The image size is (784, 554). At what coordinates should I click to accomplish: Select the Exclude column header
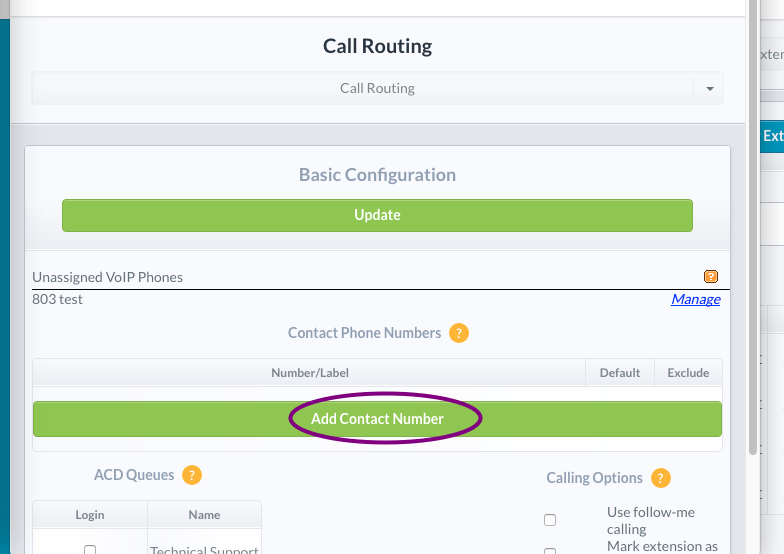point(688,373)
